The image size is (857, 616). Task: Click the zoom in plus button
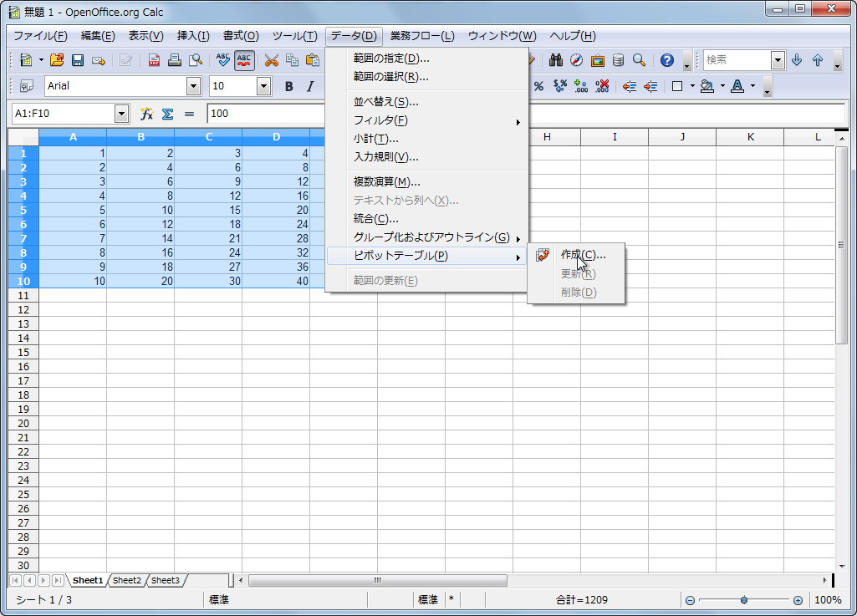pos(798,601)
